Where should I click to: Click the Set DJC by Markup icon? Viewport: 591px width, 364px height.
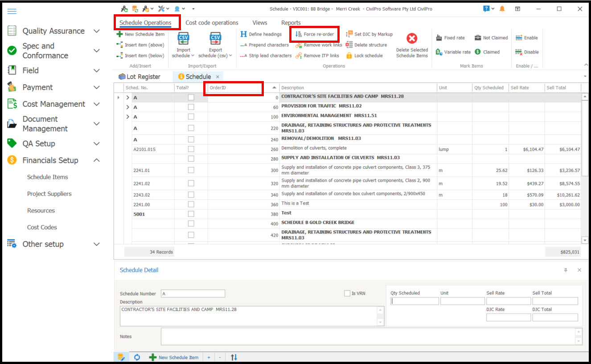[x=349, y=34]
